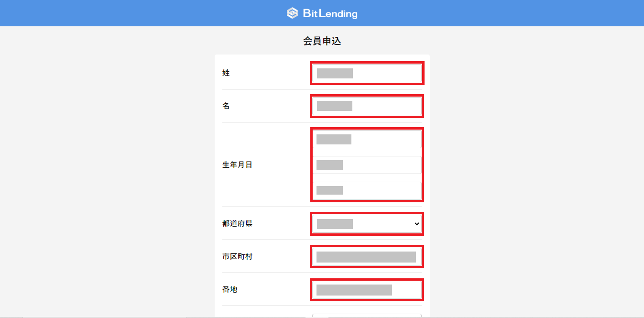Click the BitLending brand name in the header
Screen dimensions: 644x318
click(331, 13)
